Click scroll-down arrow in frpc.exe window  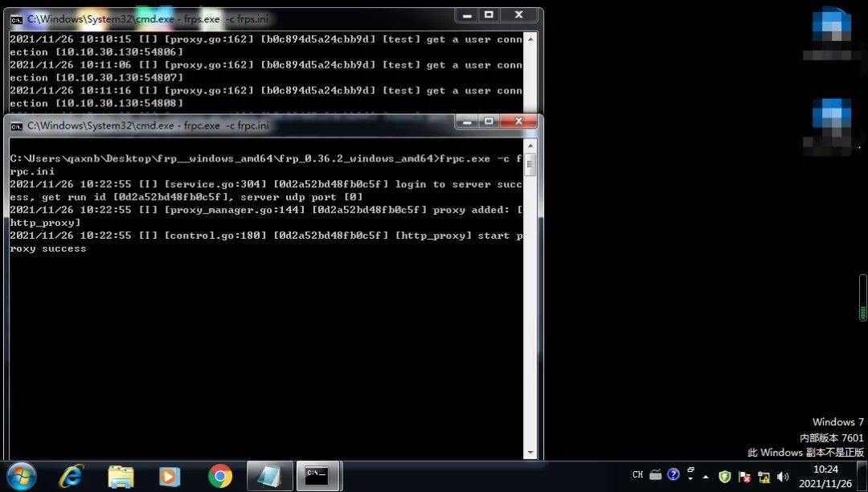[530, 453]
